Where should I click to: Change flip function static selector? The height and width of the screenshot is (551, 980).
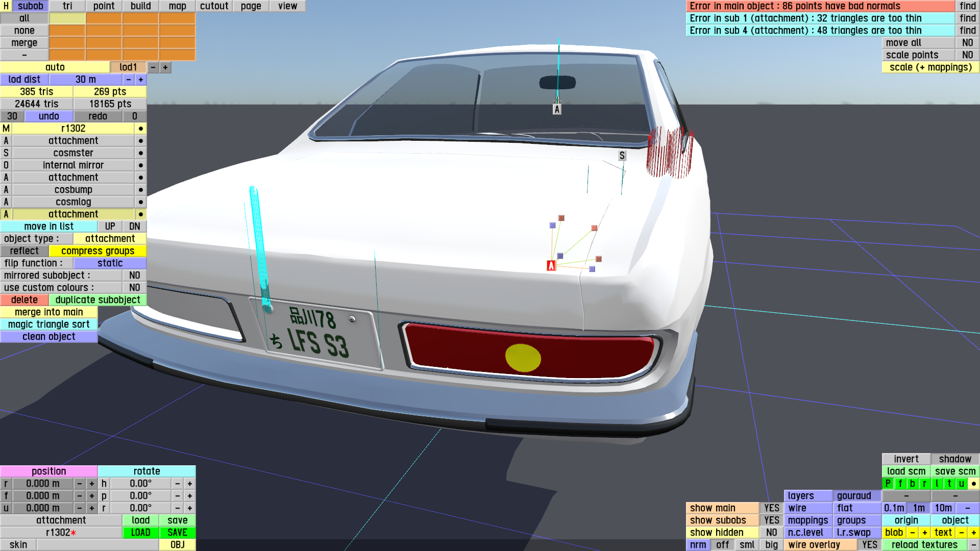pyautogui.click(x=110, y=263)
